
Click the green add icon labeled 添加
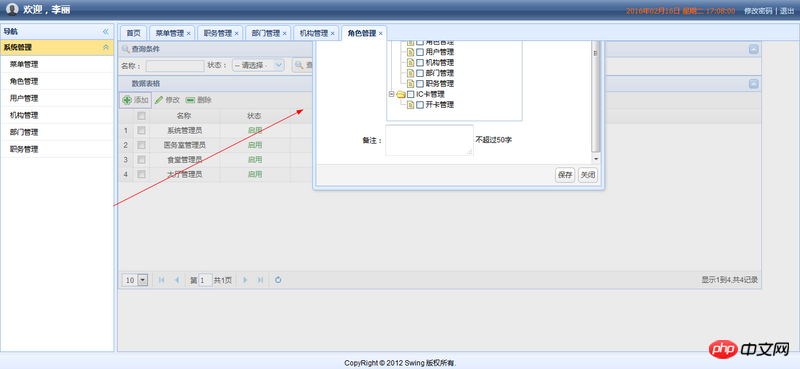coord(127,100)
